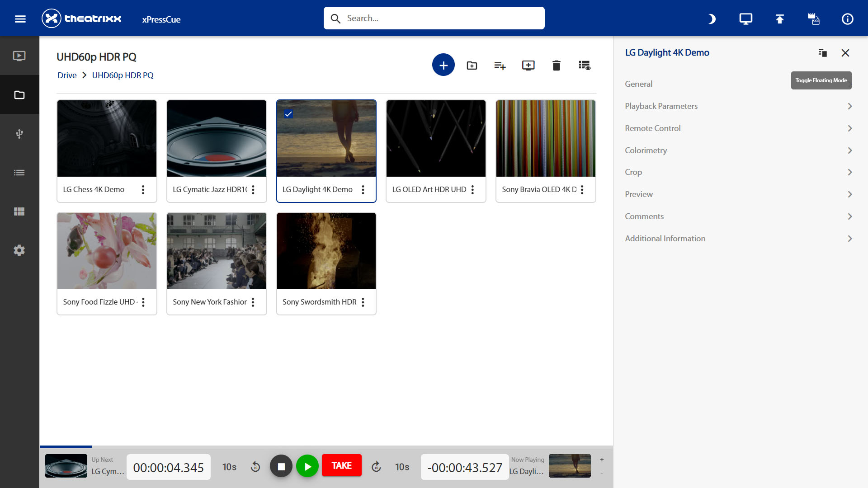Toggle dark mode moon icon
The height and width of the screenshot is (488, 868).
pos(712,19)
